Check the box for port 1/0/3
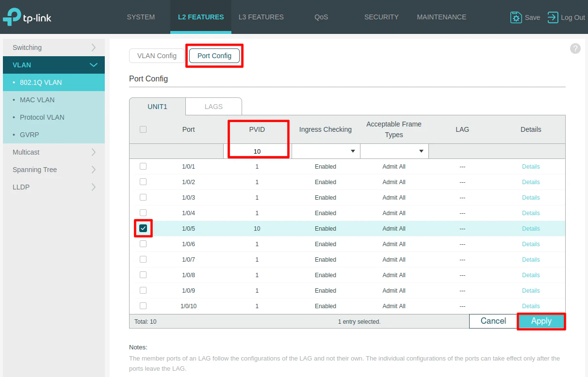 [x=143, y=197]
